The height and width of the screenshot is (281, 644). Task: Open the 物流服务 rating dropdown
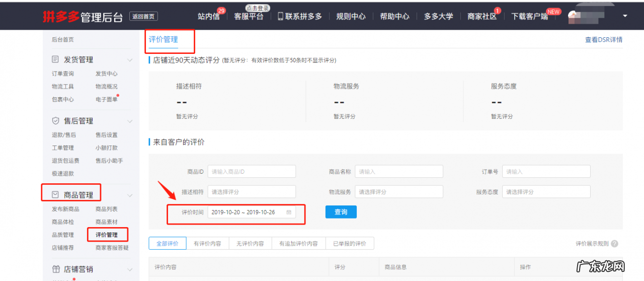[x=399, y=192]
